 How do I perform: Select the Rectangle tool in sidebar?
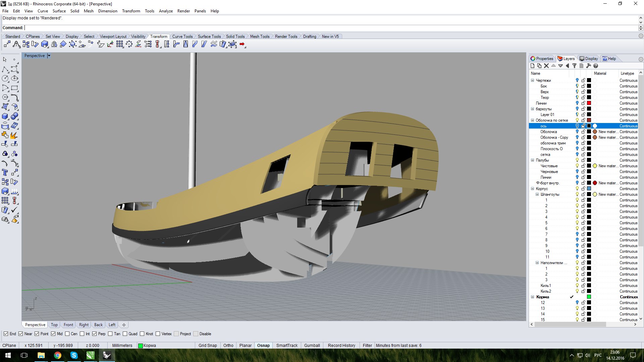point(14,88)
